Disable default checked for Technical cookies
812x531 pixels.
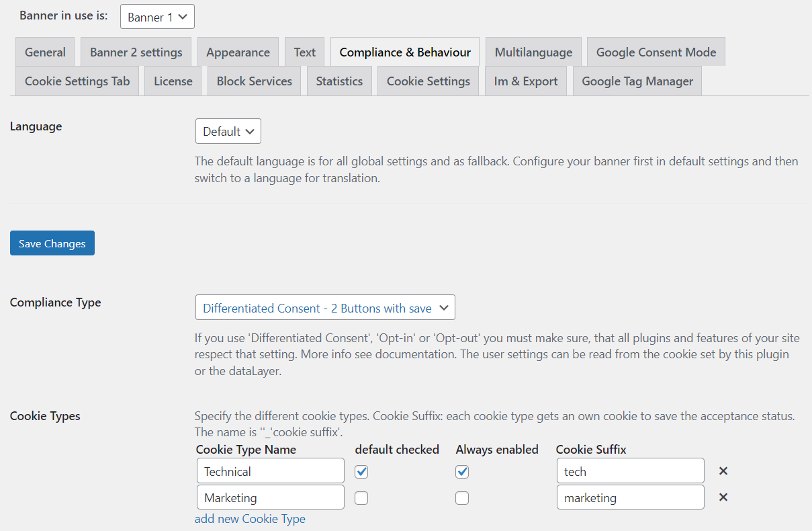click(361, 471)
